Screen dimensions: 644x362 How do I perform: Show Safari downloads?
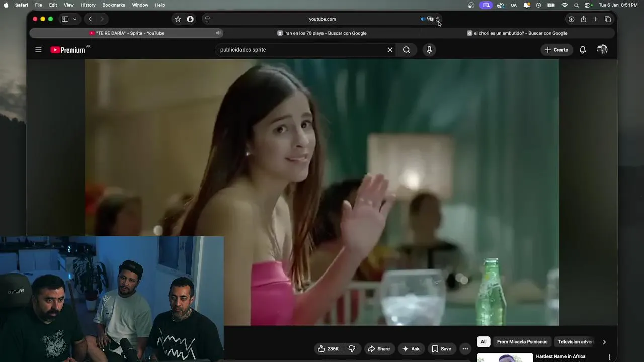coord(571,19)
